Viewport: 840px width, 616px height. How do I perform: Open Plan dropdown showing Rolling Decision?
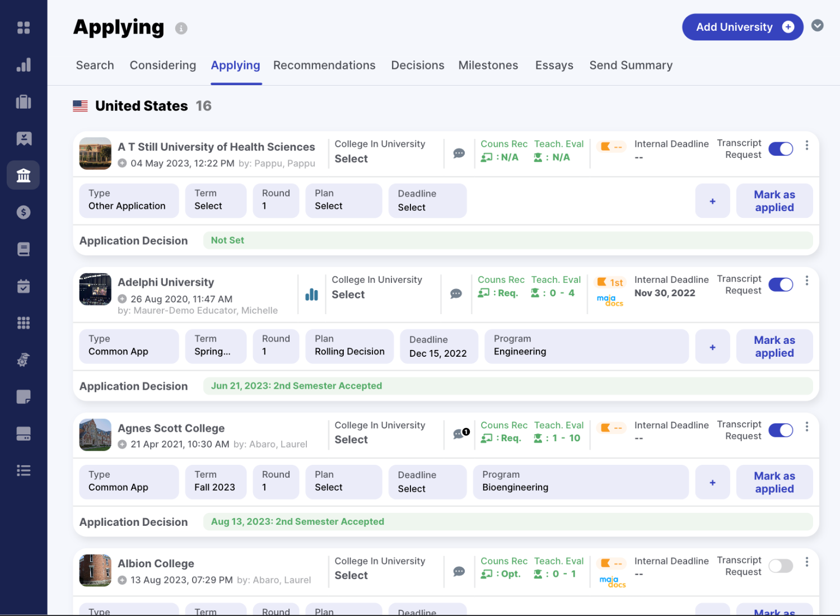pyautogui.click(x=349, y=346)
